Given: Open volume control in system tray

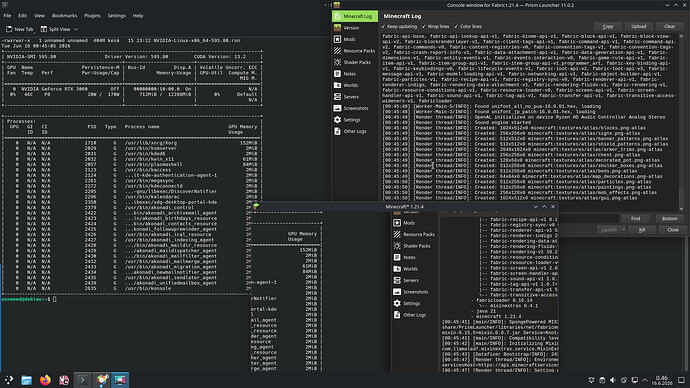Looking at the screenshot, I should (x=613, y=380).
